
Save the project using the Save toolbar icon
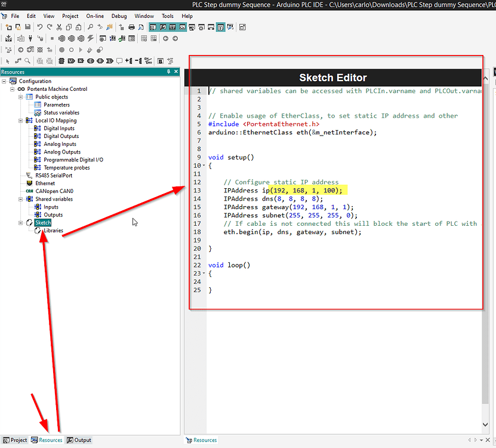click(26, 27)
